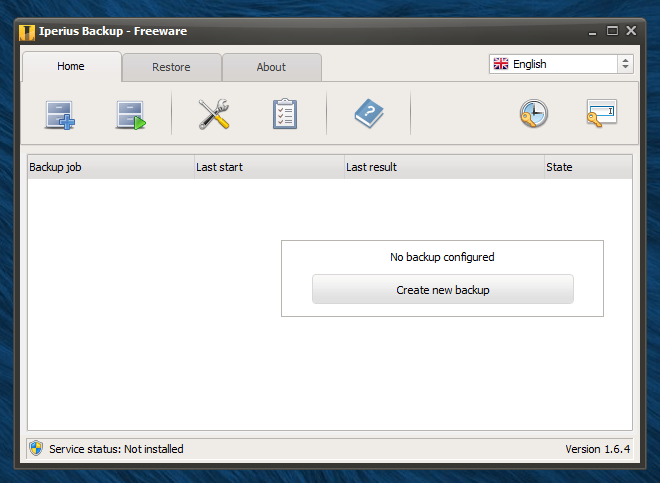Screen dimensions: 660x483
Task: Minimize the Iperius Backup window
Action: click(x=592, y=32)
